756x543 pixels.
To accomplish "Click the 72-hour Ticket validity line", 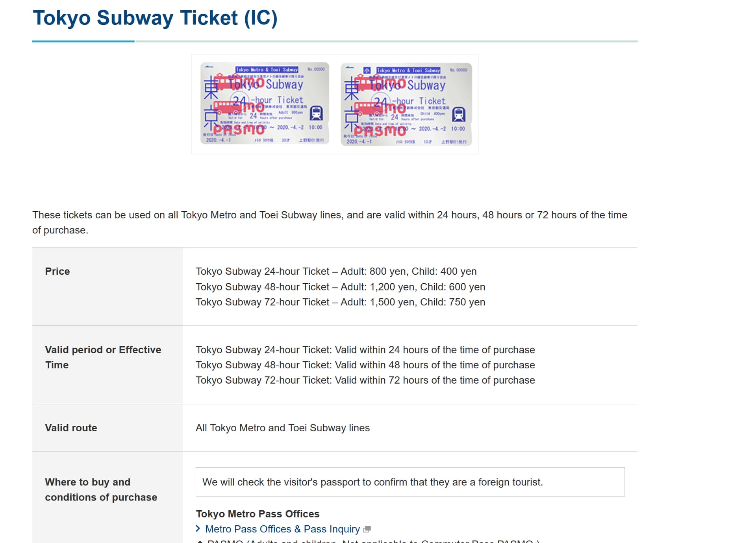I will click(x=365, y=380).
